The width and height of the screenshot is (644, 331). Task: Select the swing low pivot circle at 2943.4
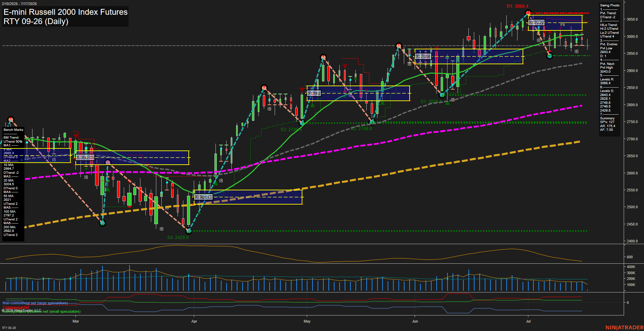point(550,56)
